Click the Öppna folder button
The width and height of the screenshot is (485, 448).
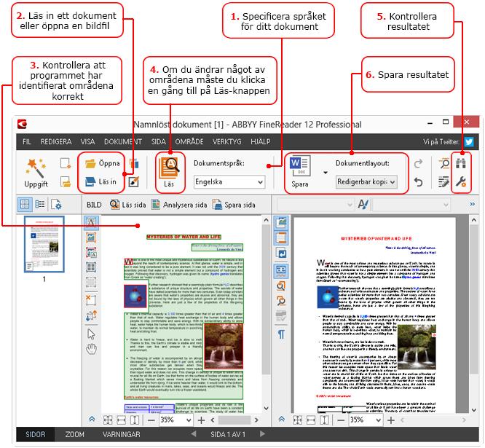pos(102,163)
